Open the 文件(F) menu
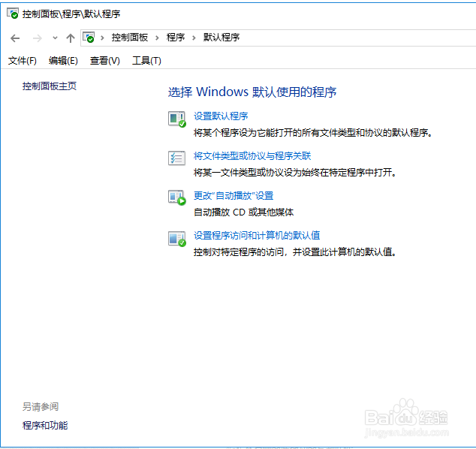This screenshot has width=476, height=449. pyautogui.click(x=23, y=61)
